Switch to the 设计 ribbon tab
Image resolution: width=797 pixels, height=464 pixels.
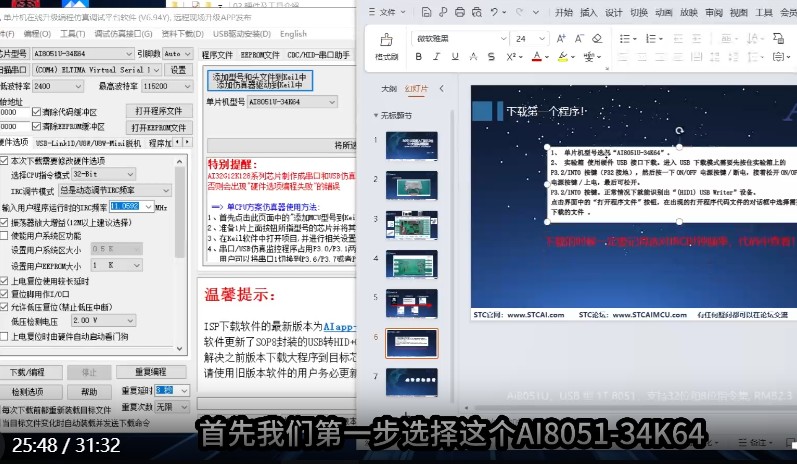[x=614, y=13]
